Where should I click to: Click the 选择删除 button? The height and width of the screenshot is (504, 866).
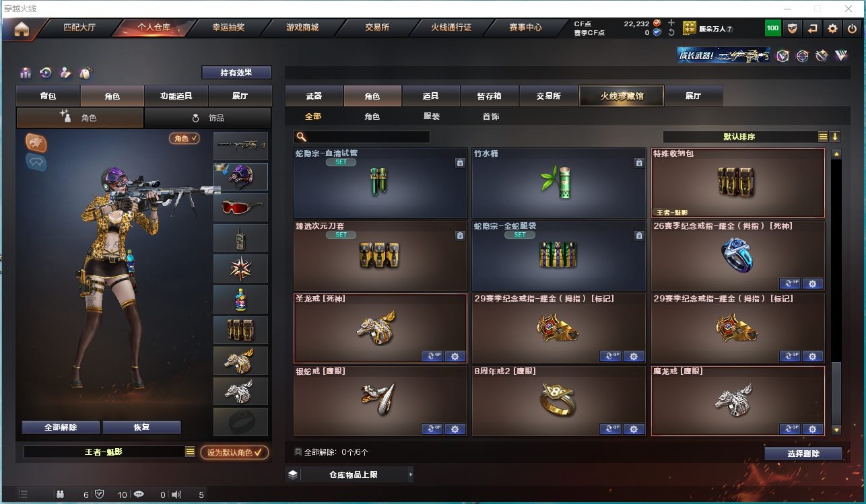pos(803,454)
